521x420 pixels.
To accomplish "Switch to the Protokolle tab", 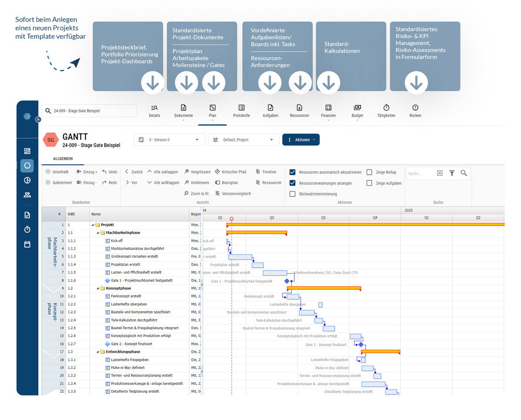I will pos(241,111).
